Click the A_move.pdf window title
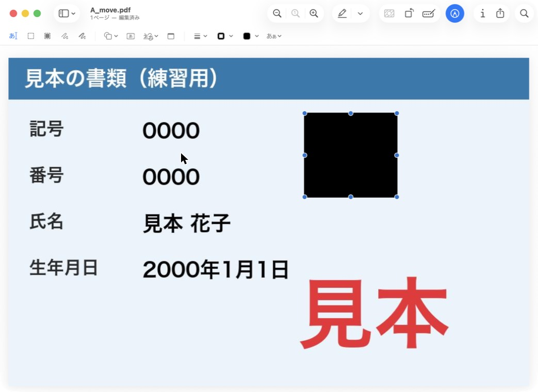The image size is (538, 392). coord(110,10)
